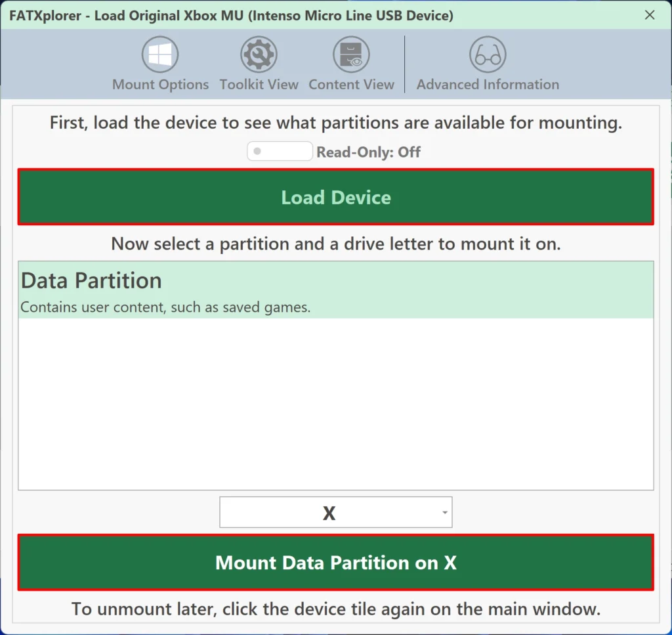Close the FATXplorer load dialog
The height and width of the screenshot is (635, 672).
pos(649,15)
